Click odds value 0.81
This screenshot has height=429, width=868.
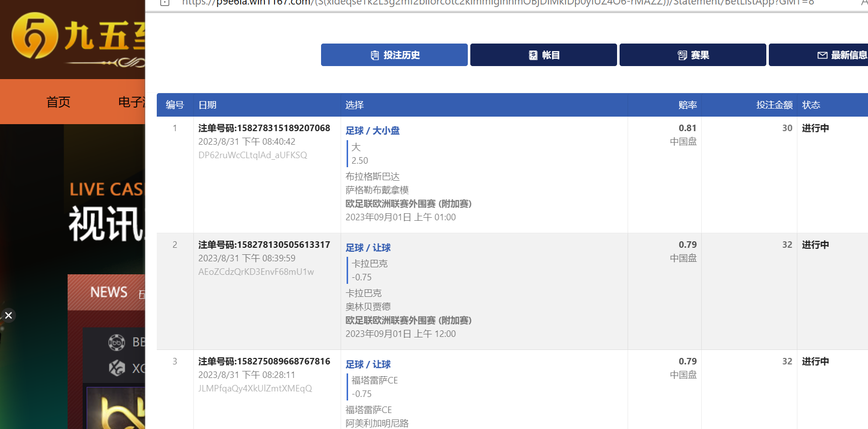click(x=688, y=128)
